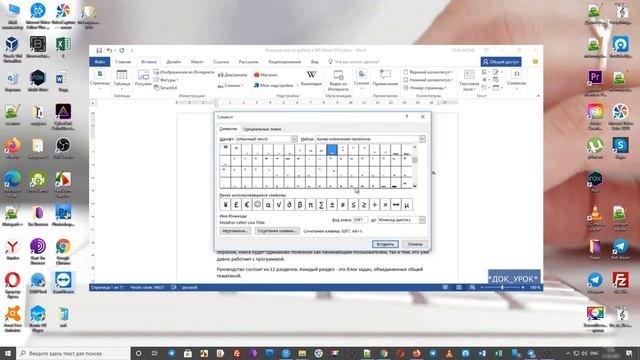Open Нижний колонтитул (Footer) dropdown
640x360 pixels.
tap(428, 80)
